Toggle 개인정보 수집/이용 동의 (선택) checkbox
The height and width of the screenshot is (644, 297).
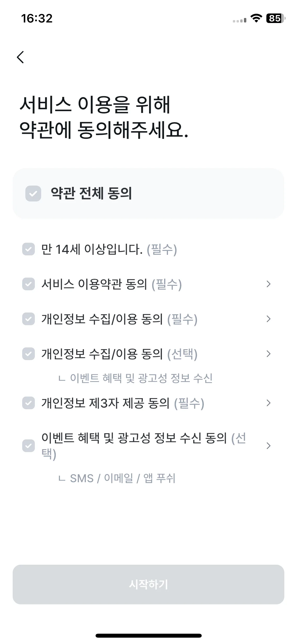click(x=29, y=354)
